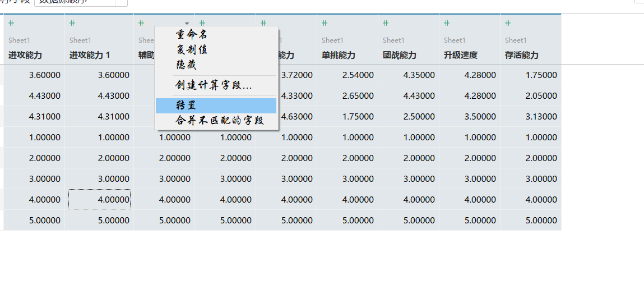Click the 2.50000 cell in 团战能力
This screenshot has height=284, width=644.
pyautogui.click(x=409, y=116)
